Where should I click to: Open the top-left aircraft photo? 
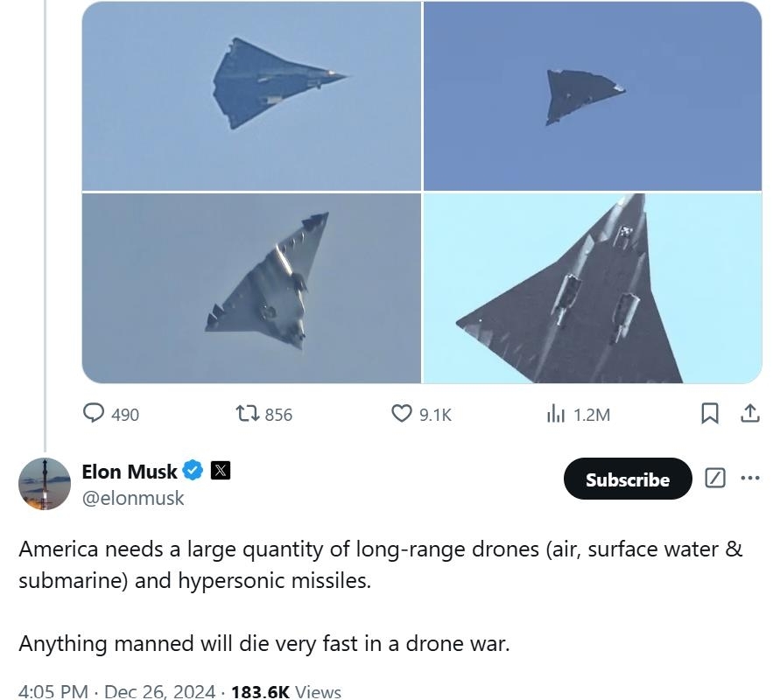click(x=252, y=95)
